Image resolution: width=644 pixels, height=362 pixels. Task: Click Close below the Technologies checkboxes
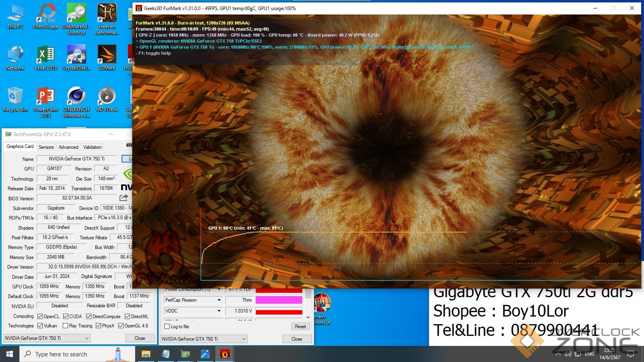click(140, 338)
